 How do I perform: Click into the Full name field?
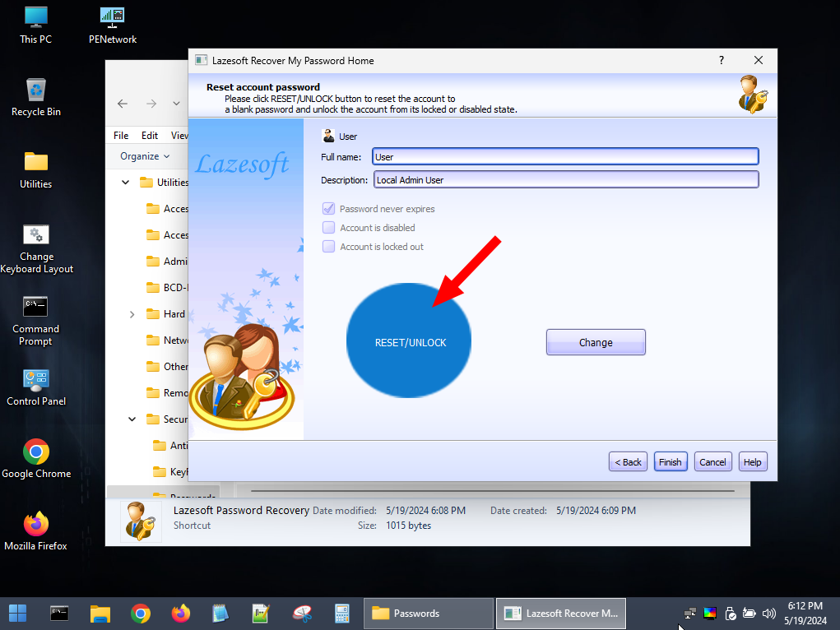coord(565,156)
